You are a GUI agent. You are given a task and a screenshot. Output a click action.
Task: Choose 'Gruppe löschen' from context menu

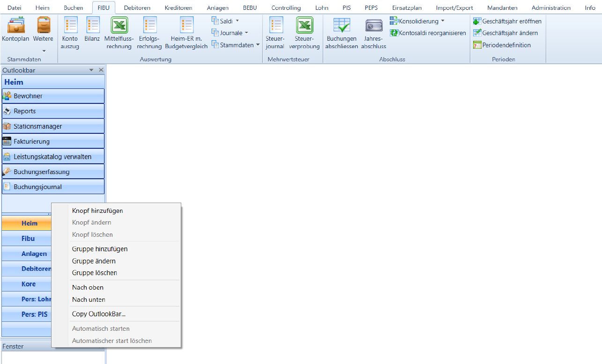click(x=95, y=273)
